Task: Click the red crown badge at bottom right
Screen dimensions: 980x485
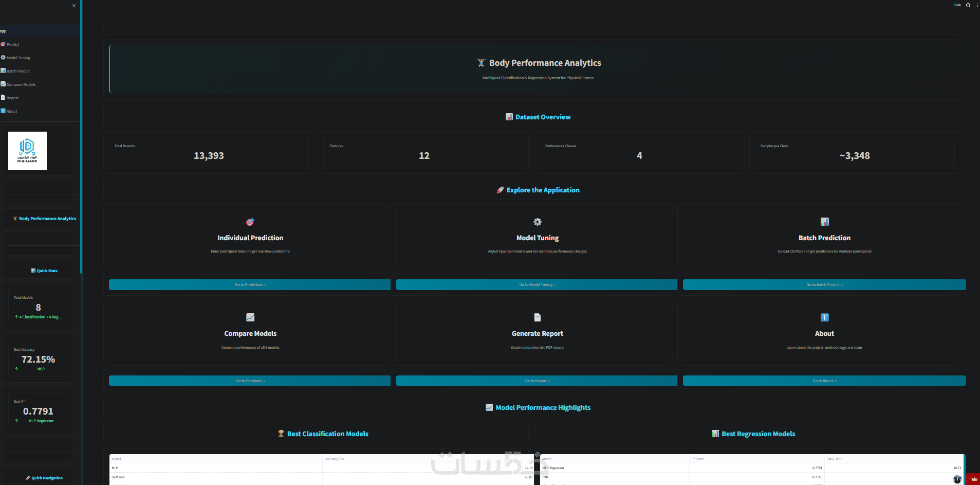Action: pyautogui.click(x=973, y=479)
